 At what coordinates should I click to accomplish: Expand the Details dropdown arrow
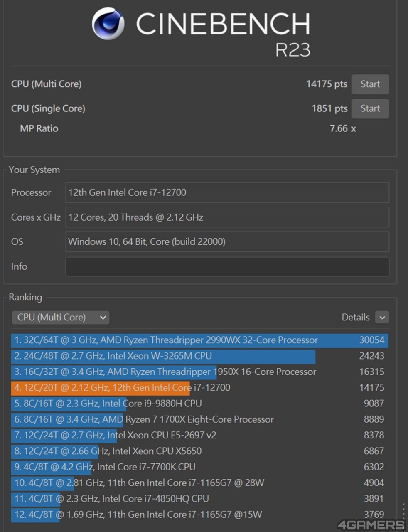coord(382,318)
